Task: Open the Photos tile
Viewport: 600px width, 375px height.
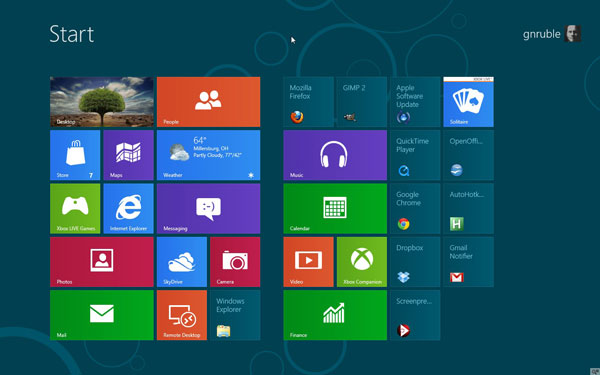Action: click(102, 262)
